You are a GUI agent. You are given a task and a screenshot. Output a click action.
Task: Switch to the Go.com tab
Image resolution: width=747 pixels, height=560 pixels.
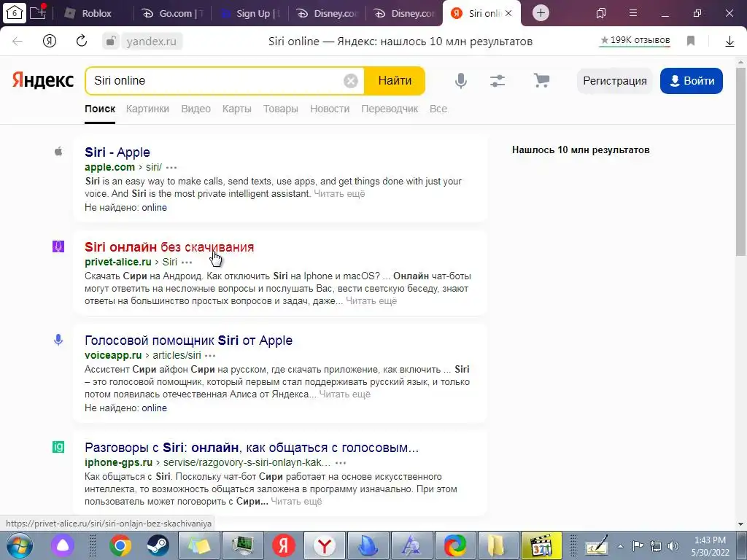coord(174,13)
